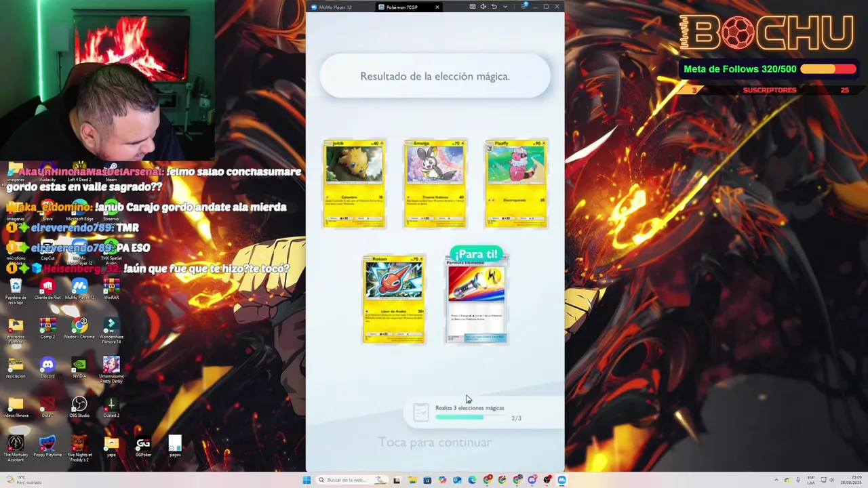The height and width of the screenshot is (488, 868).
Task: Open the Windows Start menu
Action: [x=307, y=480]
